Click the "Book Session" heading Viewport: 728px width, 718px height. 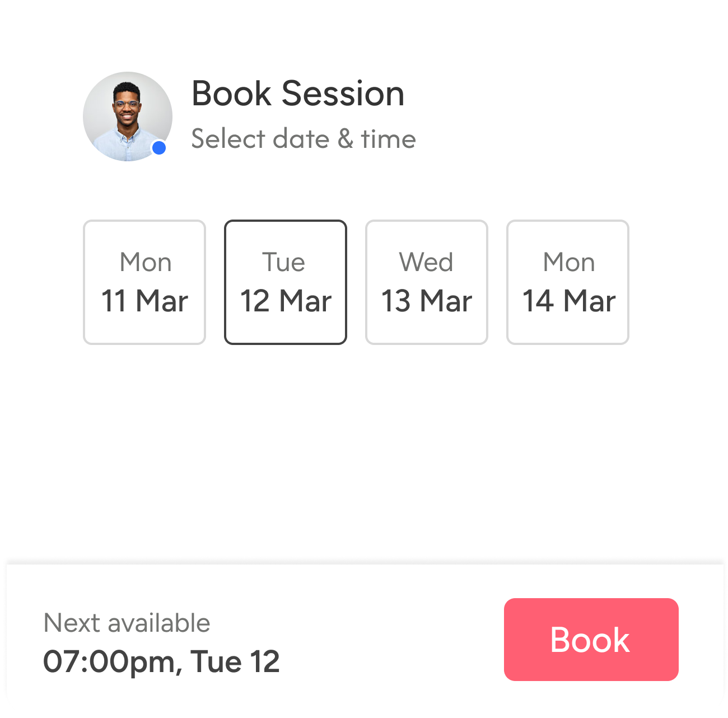click(298, 94)
